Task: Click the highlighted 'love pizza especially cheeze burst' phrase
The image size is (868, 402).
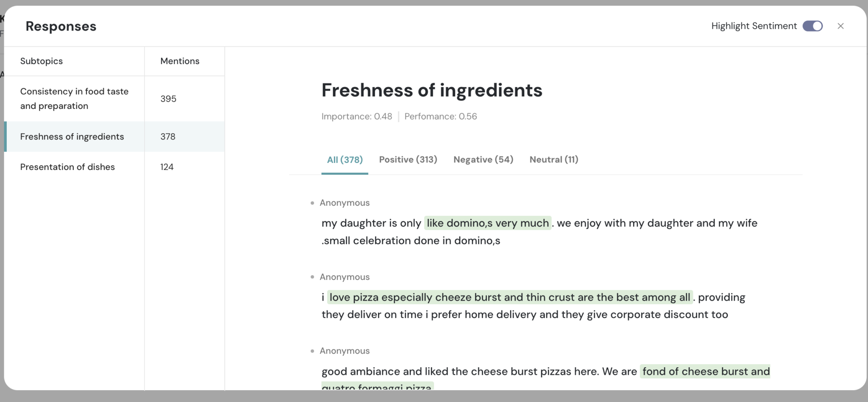Action: 509,297
